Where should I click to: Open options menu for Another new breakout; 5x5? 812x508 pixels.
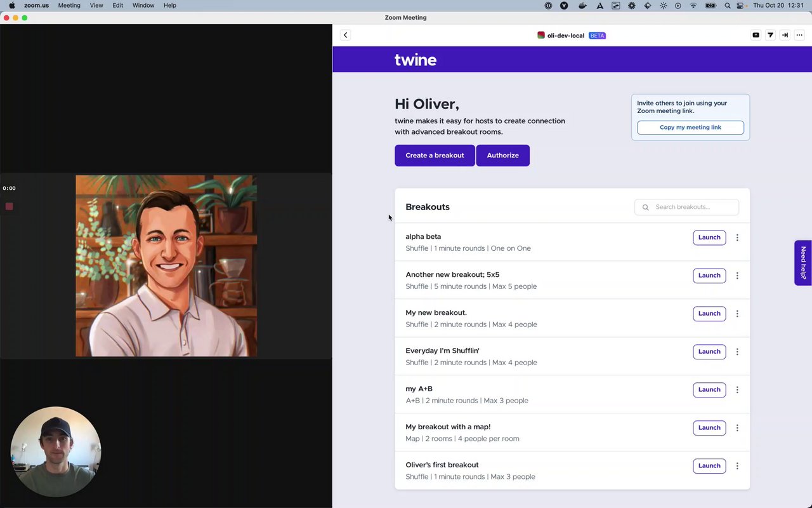tap(737, 276)
